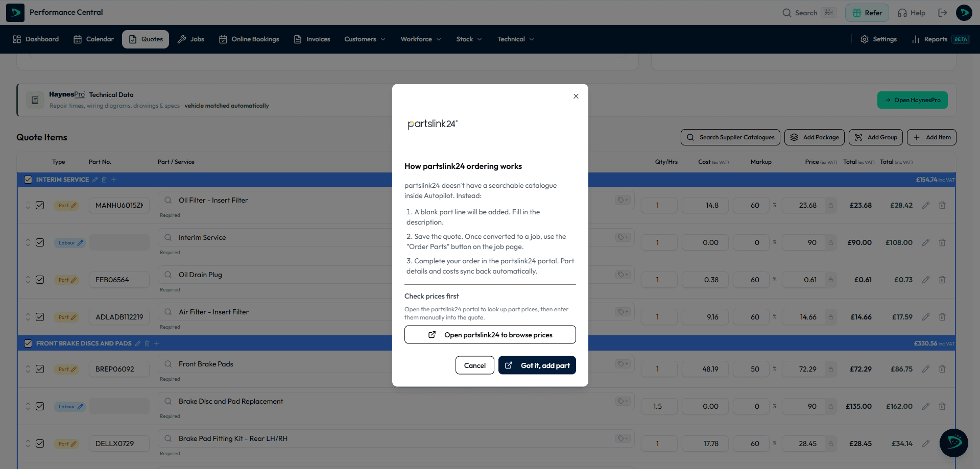Open the Invoices tab
Viewport: 980px width, 469px height.
(312, 39)
